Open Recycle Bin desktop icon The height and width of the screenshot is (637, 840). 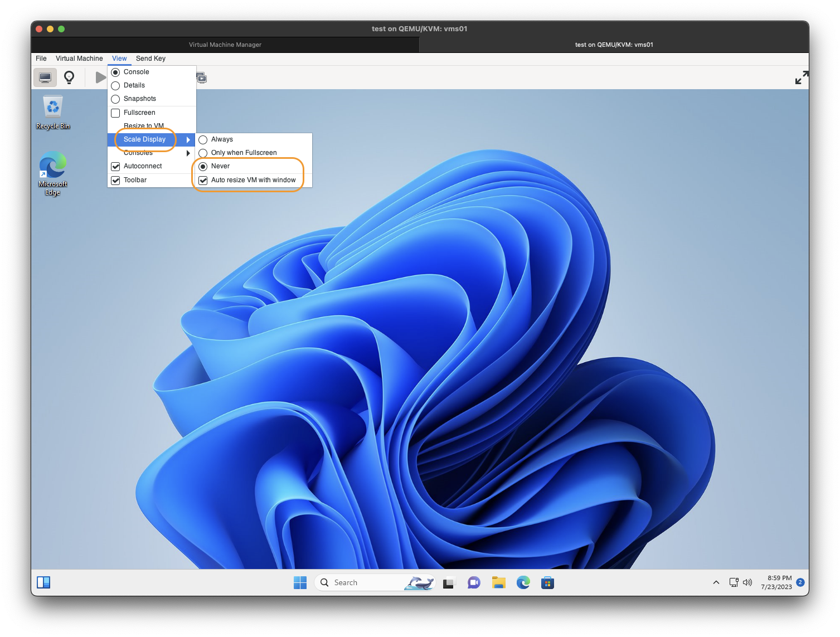(53, 112)
